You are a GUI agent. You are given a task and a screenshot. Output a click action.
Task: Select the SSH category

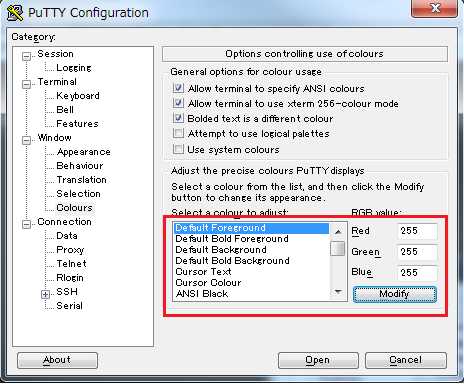pyautogui.click(x=67, y=292)
